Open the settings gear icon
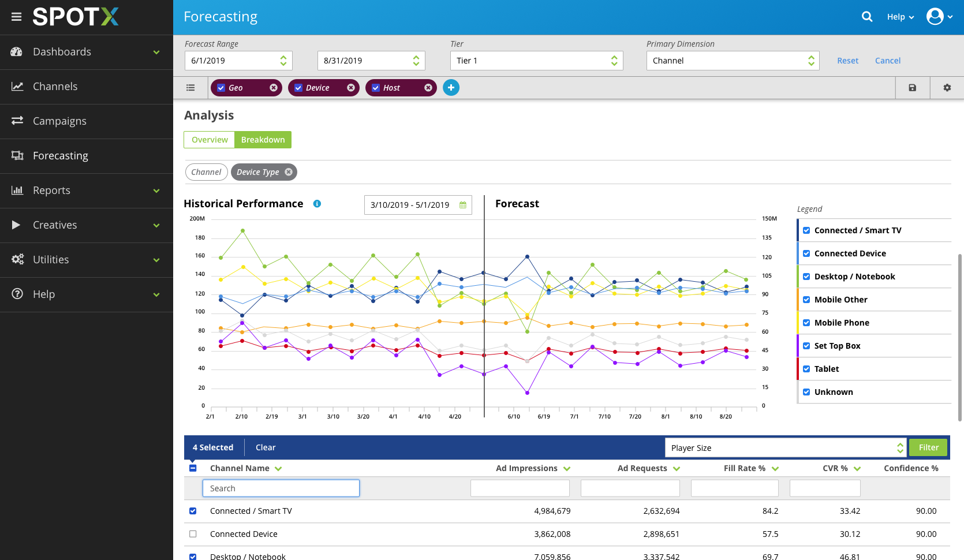 pos(947,88)
